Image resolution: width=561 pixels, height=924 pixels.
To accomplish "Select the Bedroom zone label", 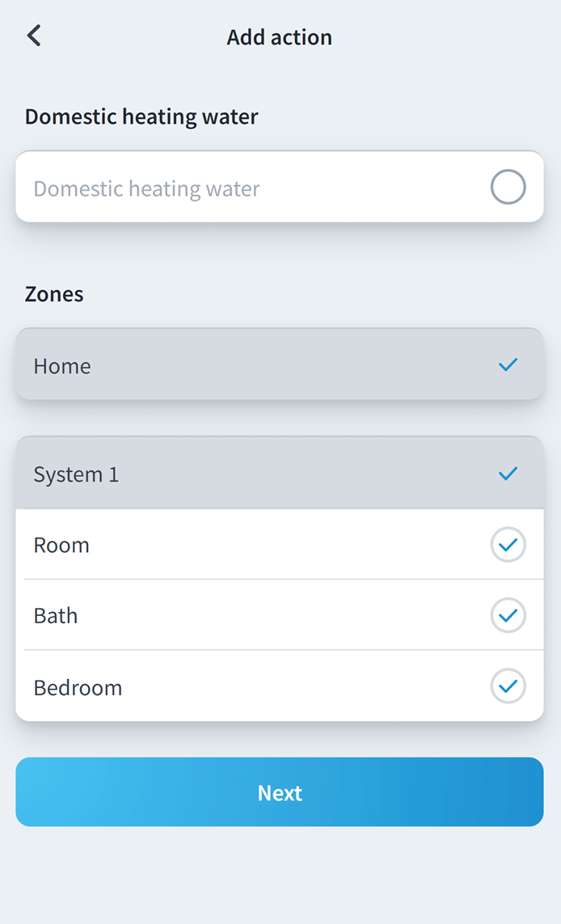I will (78, 688).
